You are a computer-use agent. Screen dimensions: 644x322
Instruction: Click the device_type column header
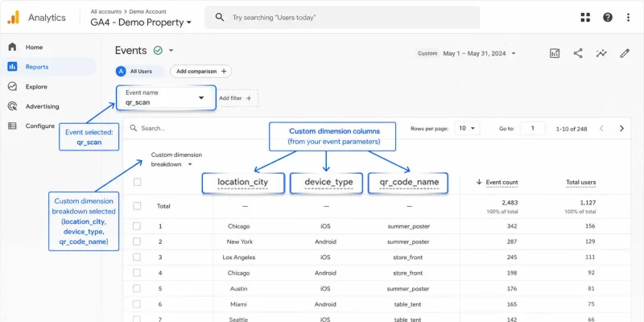pyautogui.click(x=327, y=183)
